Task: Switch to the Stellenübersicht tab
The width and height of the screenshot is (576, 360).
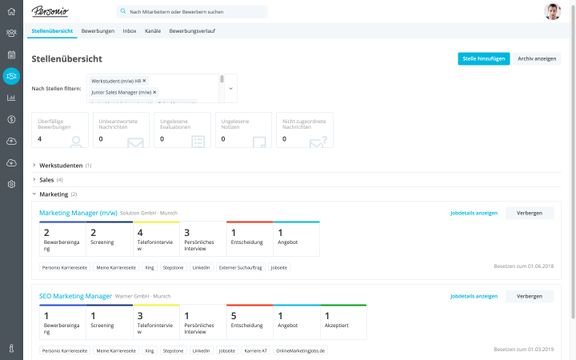Action: [x=52, y=31]
